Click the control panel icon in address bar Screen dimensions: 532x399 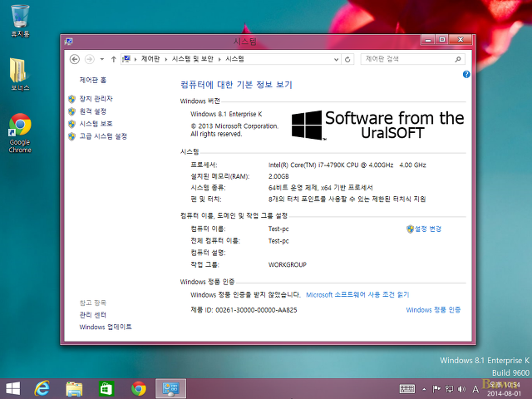coord(126,59)
